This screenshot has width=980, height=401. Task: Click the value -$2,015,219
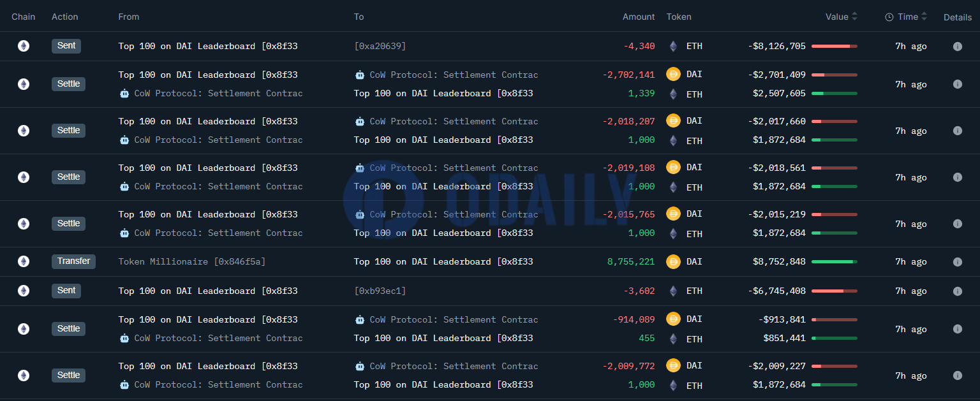tap(776, 214)
